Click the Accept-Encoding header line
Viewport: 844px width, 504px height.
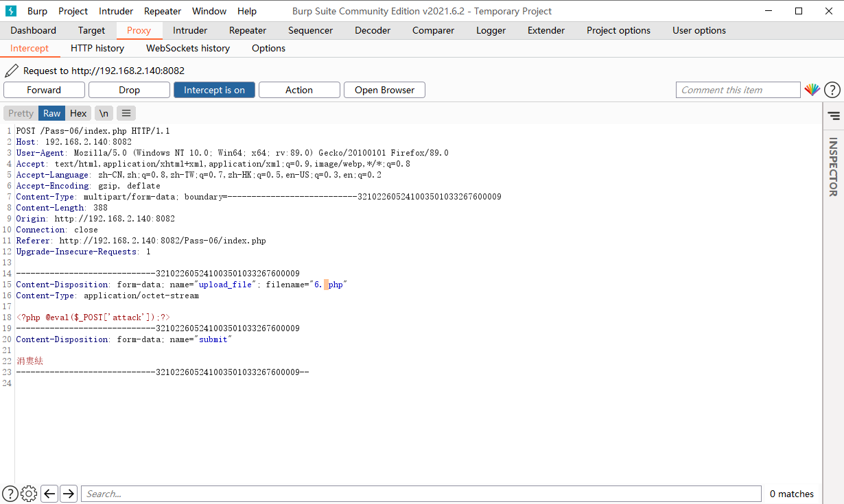tap(88, 186)
